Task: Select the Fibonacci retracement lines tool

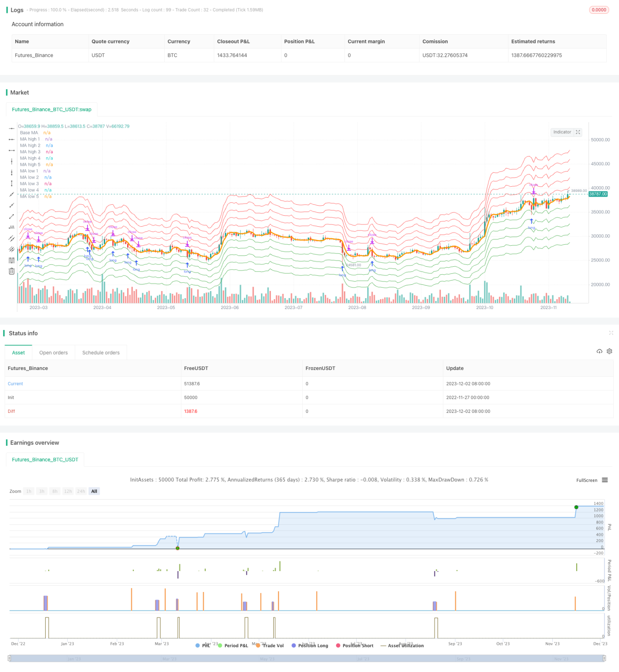Action: point(11,260)
